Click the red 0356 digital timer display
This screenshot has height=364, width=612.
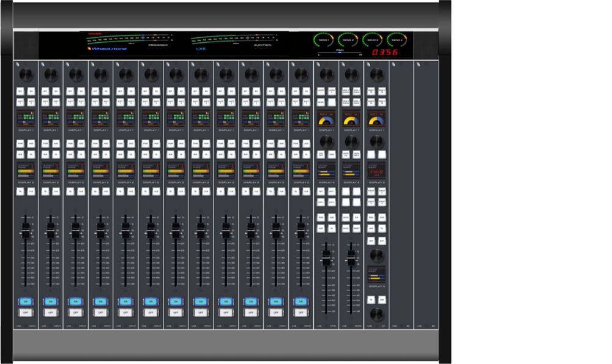point(386,53)
